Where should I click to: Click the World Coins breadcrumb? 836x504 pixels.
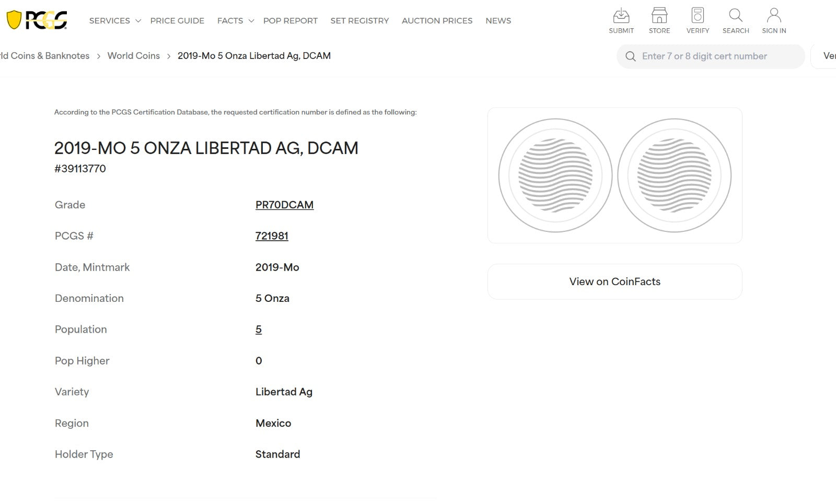click(133, 56)
